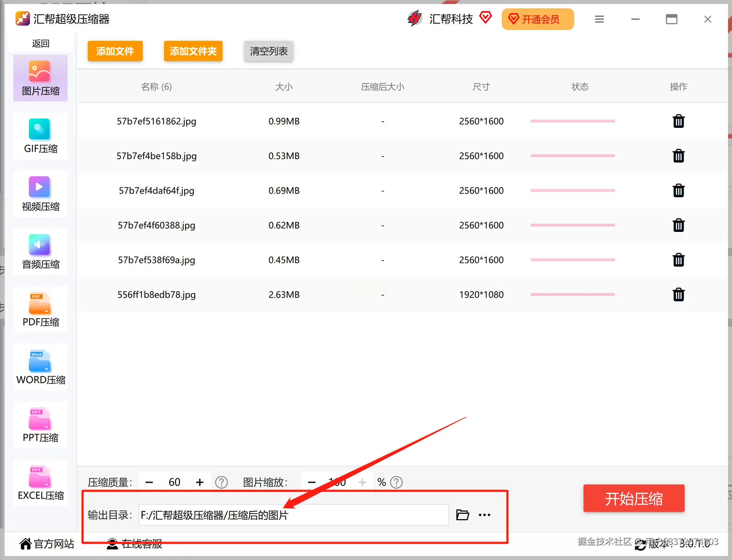This screenshot has height=560, width=732.
Task: Open the output folder via the folder icon
Action: tap(462, 515)
